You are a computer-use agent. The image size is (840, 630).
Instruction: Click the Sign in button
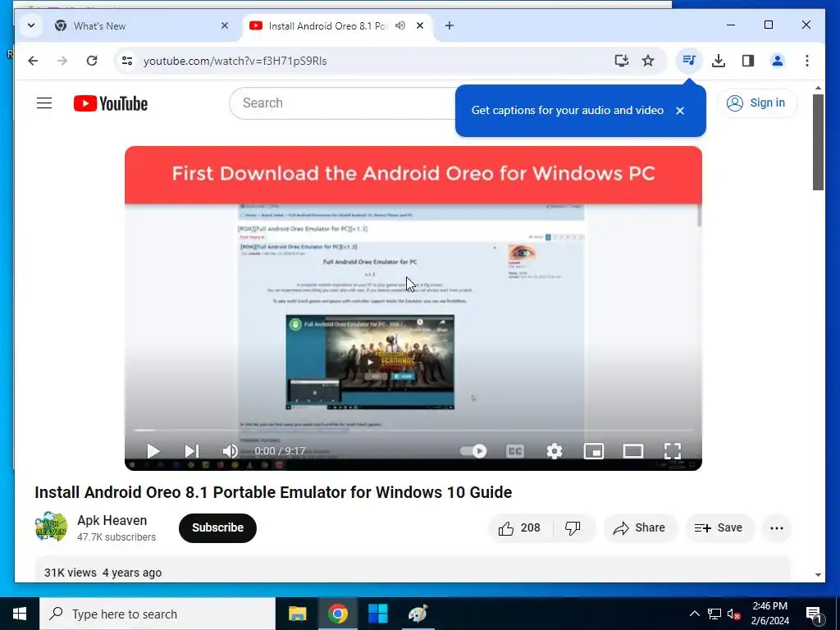pos(757,103)
